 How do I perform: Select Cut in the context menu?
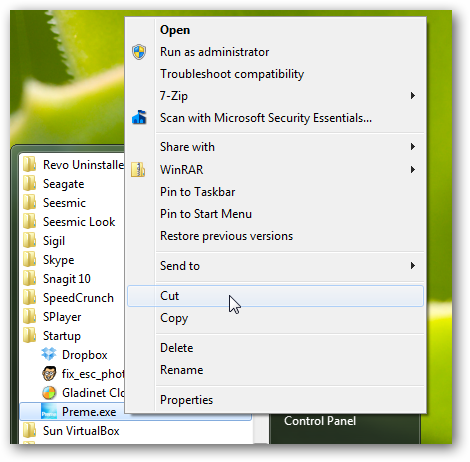point(275,296)
